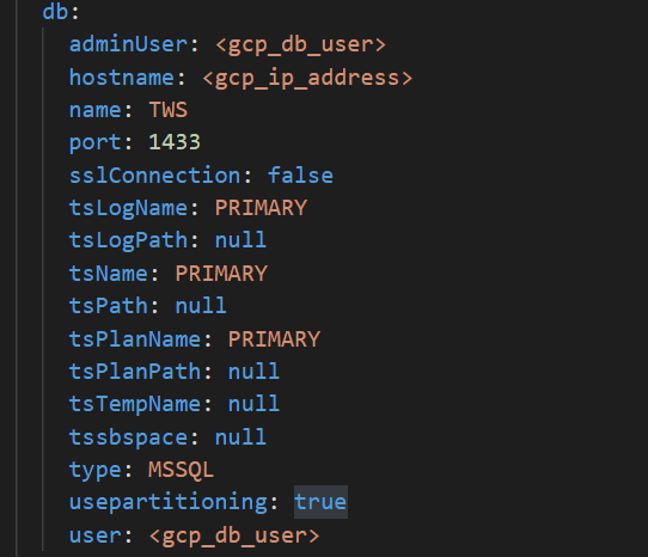Click the highlighted true value
Viewport: 650px width, 558px height.
tap(320, 502)
